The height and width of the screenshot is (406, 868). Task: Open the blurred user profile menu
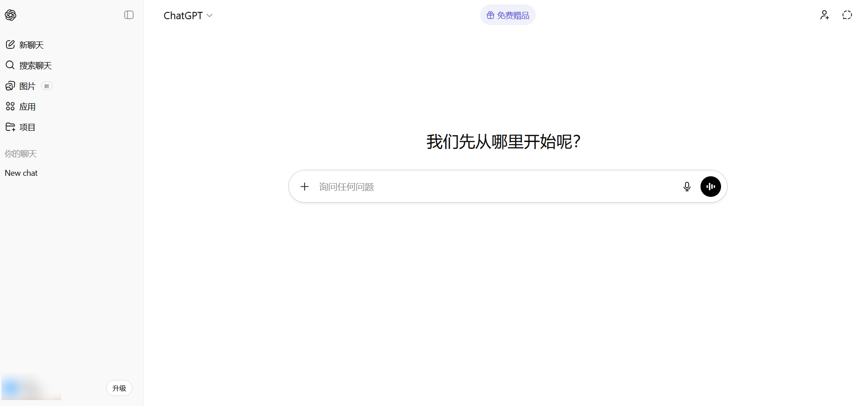(32, 388)
